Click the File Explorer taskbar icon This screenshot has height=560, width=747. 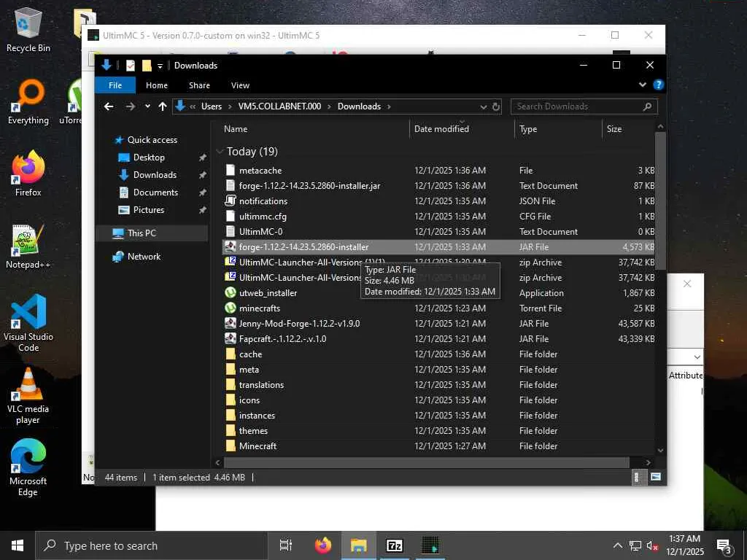tap(359, 545)
